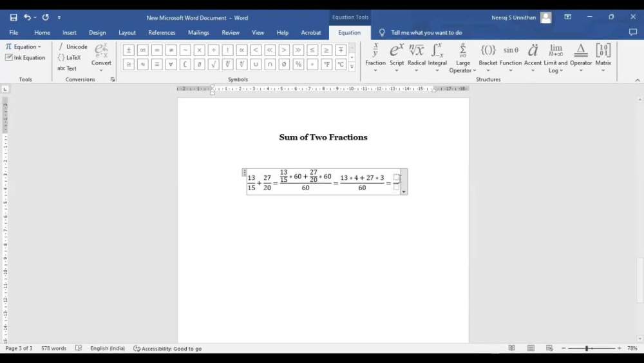This screenshot has height=363, width=644.
Task: Open Ink Equation tool
Action: click(x=26, y=57)
